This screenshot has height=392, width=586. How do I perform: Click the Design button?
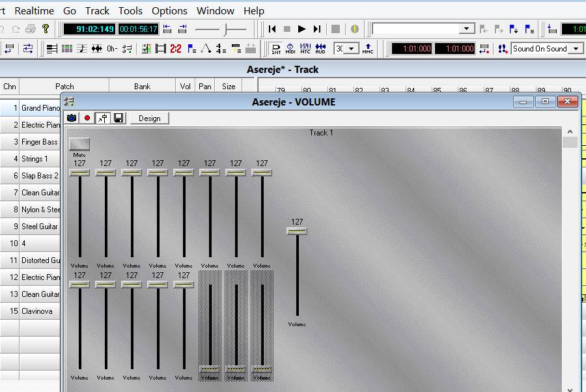tap(149, 118)
